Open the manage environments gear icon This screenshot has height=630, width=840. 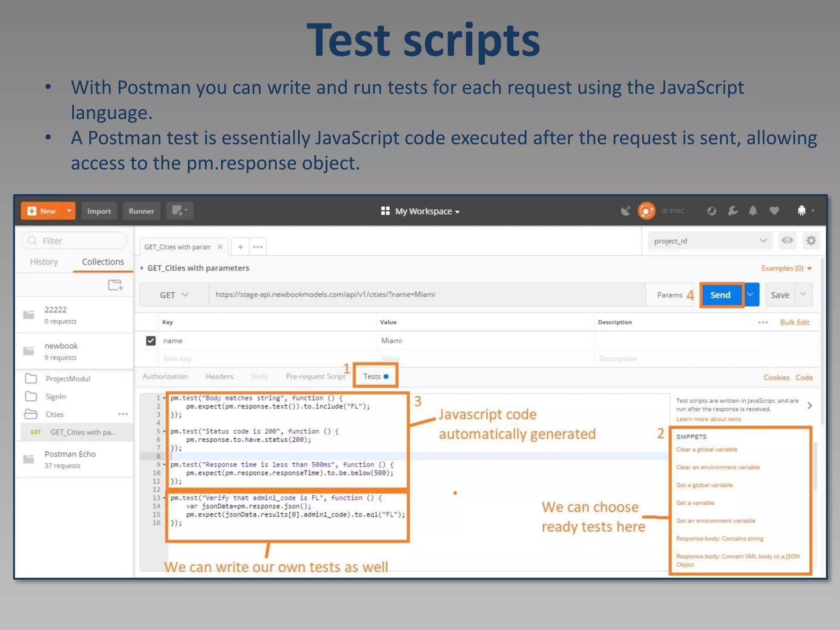[x=811, y=241]
